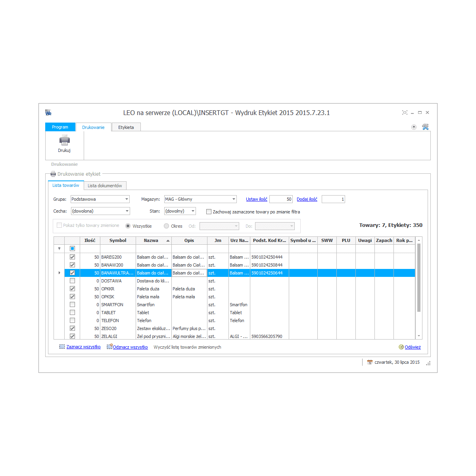This screenshot has height=476, width=476.
Task: Open the Magazyn dropdown list
Action: [x=234, y=199]
